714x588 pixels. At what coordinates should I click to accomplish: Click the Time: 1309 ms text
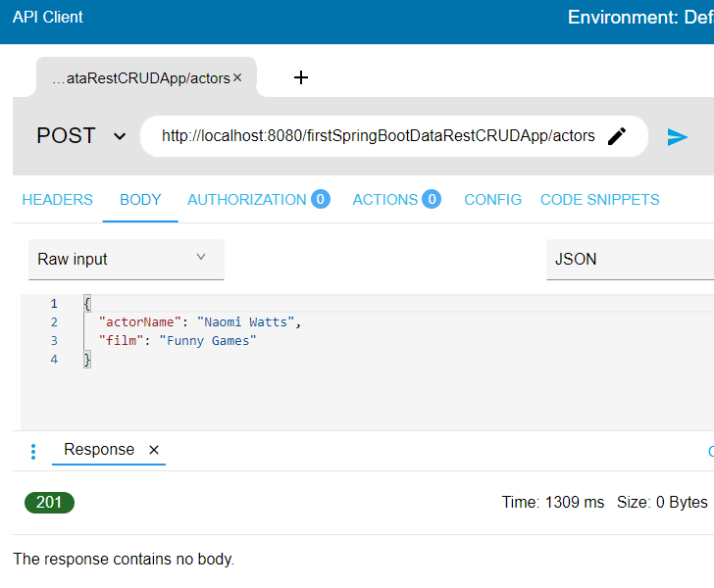click(553, 503)
